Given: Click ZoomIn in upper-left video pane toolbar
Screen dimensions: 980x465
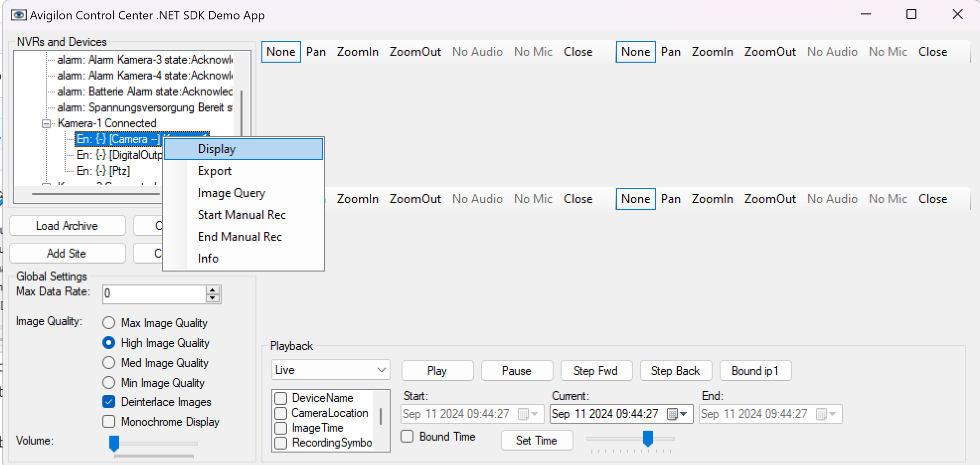Looking at the screenshot, I should (358, 52).
